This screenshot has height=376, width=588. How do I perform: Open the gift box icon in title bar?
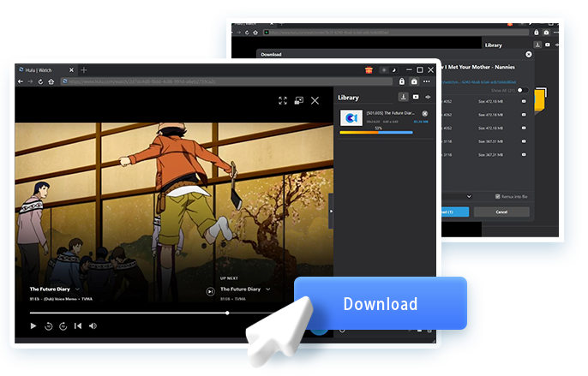pos(369,70)
